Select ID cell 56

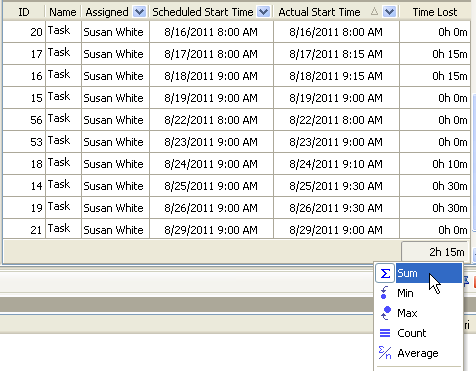24,120
